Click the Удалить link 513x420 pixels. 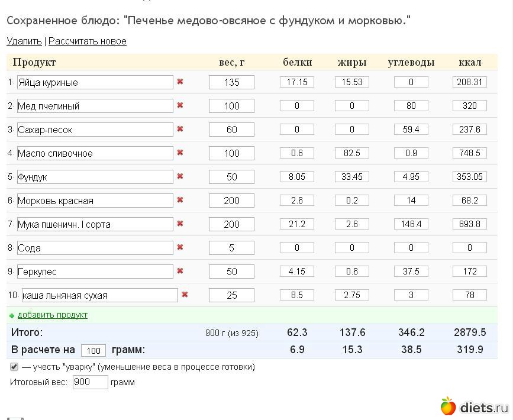click(x=24, y=41)
